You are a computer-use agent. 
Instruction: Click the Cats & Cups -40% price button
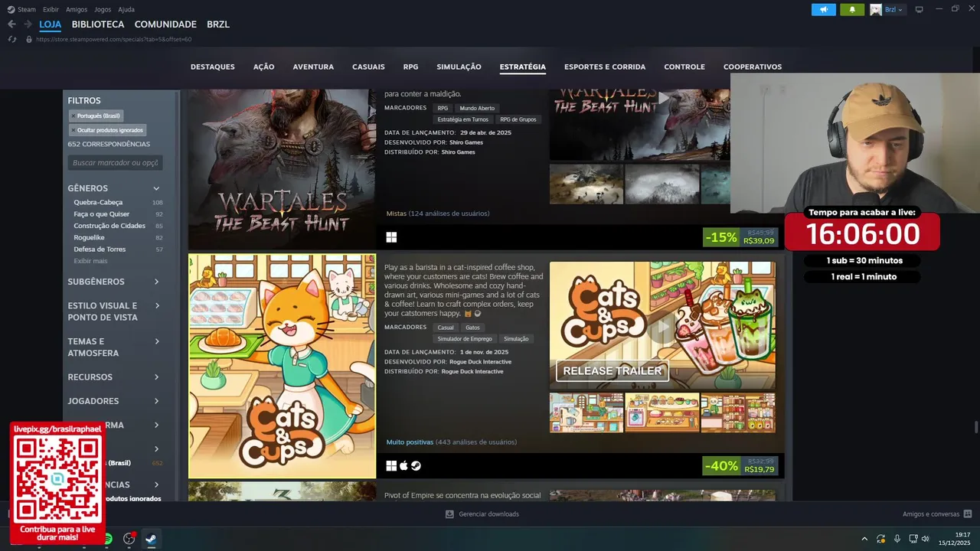740,465
